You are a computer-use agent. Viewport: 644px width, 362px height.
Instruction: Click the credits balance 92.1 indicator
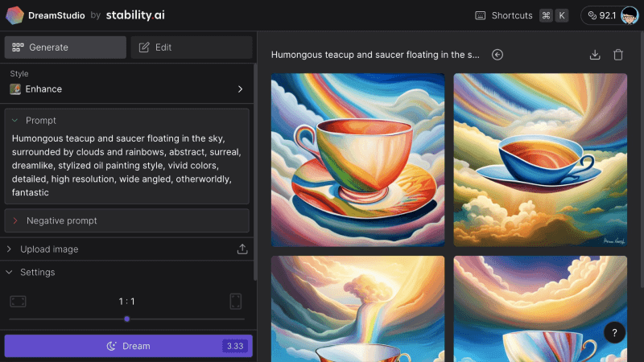coord(601,15)
